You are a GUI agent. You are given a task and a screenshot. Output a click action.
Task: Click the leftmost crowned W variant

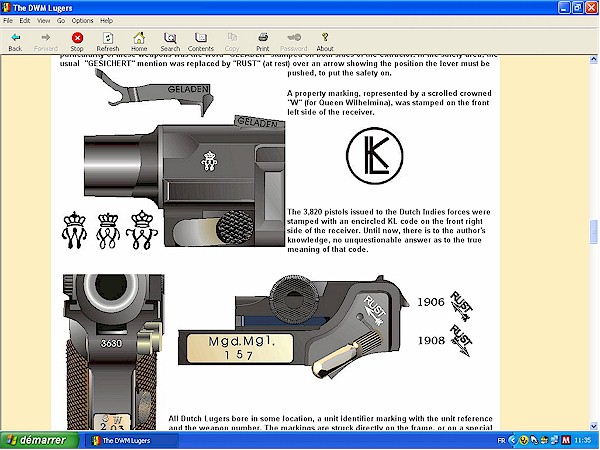coord(74,230)
